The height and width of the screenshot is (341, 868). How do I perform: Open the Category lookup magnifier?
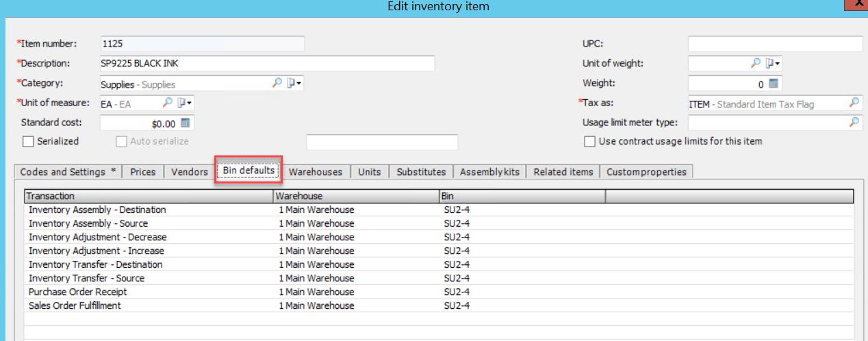click(x=277, y=83)
